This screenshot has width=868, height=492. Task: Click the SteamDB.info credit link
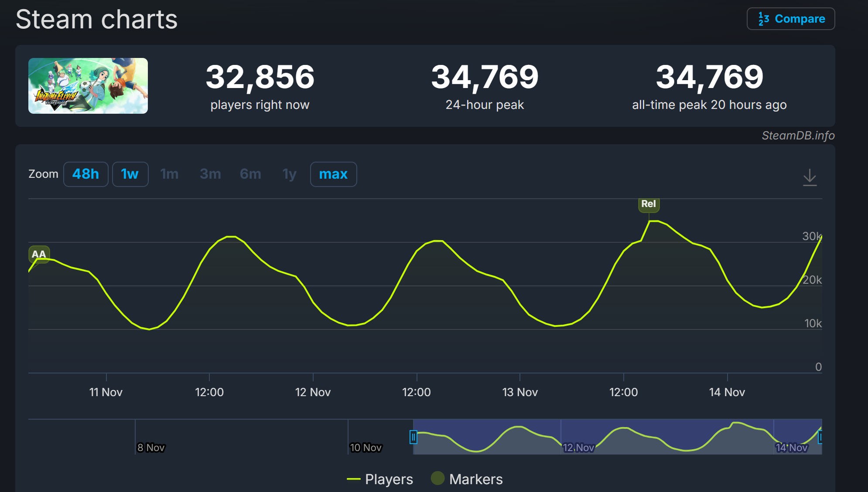798,136
